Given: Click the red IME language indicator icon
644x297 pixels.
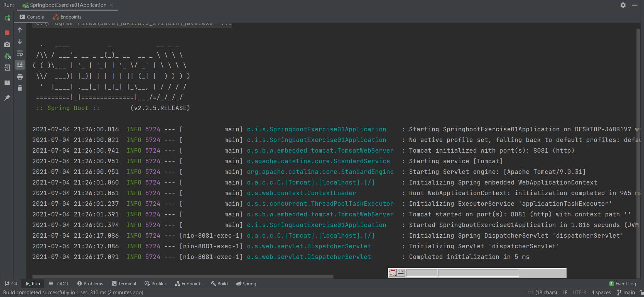Looking at the screenshot, I should (x=393, y=273).
